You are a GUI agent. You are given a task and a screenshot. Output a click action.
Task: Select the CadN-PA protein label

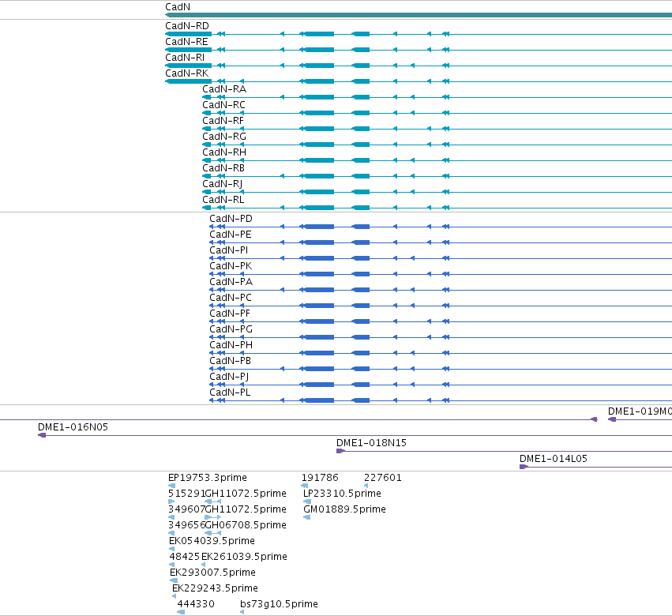pos(231,282)
